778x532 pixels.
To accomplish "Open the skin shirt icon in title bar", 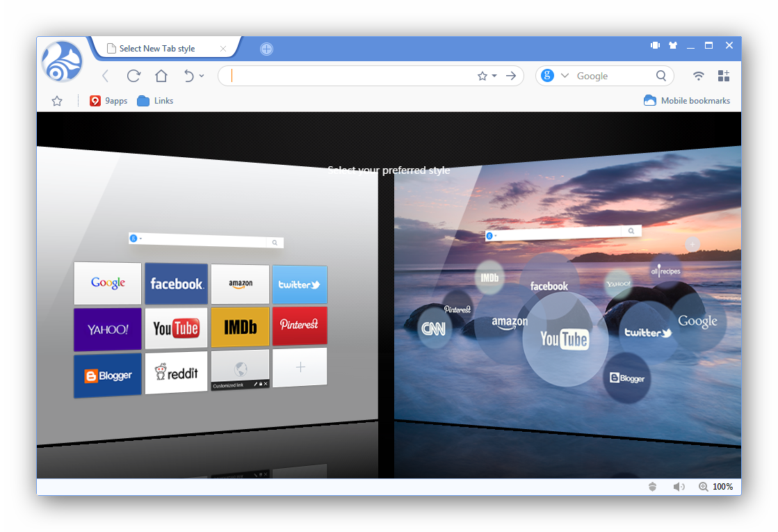I will pyautogui.click(x=673, y=45).
